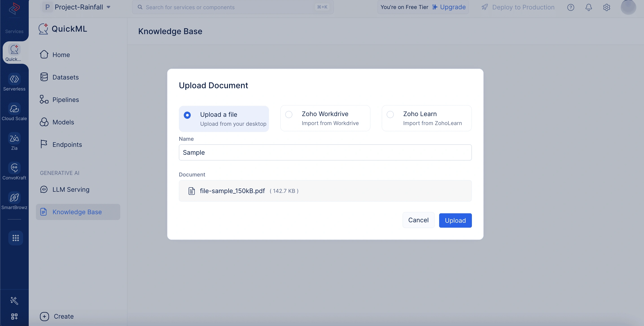
Task: Open the SmartBrowz service icon
Action: pyautogui.click(x=14, y=198)
